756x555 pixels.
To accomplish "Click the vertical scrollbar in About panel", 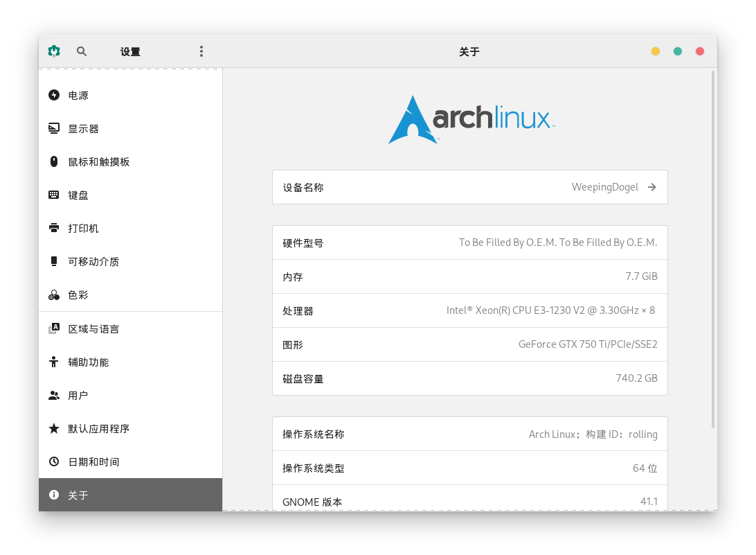I will click(713, 249).
